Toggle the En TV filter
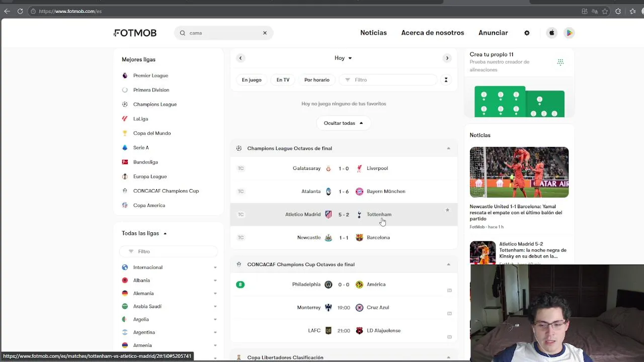The height and width of the screenshot is (362, 644). point(283,79)
